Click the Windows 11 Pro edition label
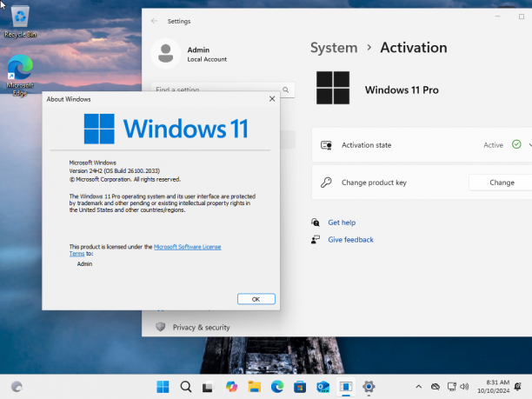The width and height of the screenshot is (532, 399). point(402,90)
